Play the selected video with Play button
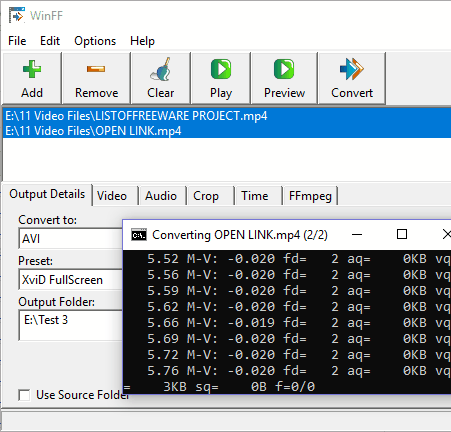Image resolution: width=451 pixels, height=432 pixels. 221,78
